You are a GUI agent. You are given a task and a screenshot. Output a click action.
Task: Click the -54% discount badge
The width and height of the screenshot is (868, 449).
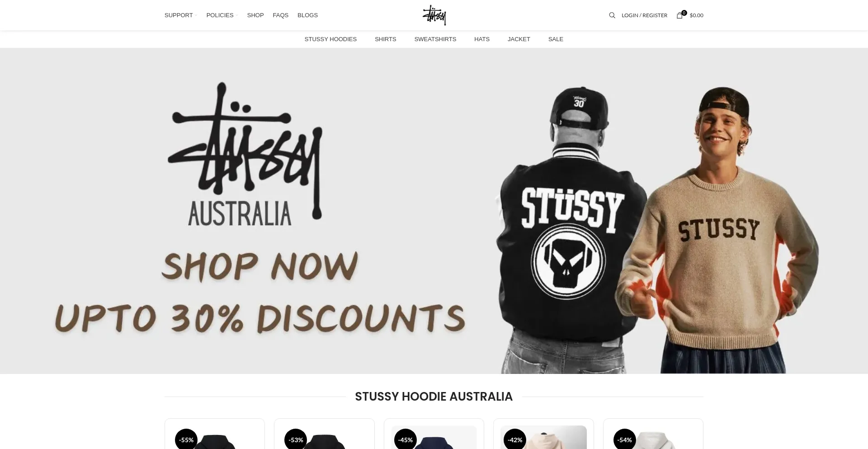625,440
